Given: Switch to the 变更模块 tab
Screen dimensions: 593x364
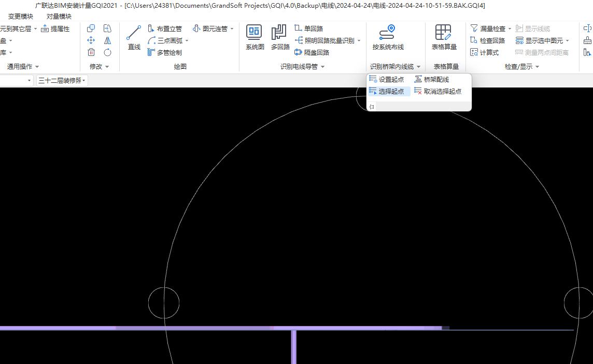Looking at the screenshot, I should tap(20, 16).
